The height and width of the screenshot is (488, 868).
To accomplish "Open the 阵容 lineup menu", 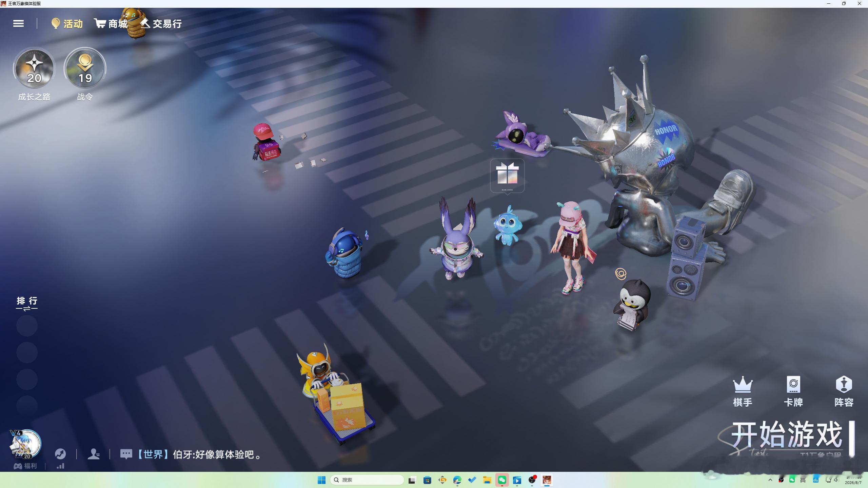I will (844, 392).
